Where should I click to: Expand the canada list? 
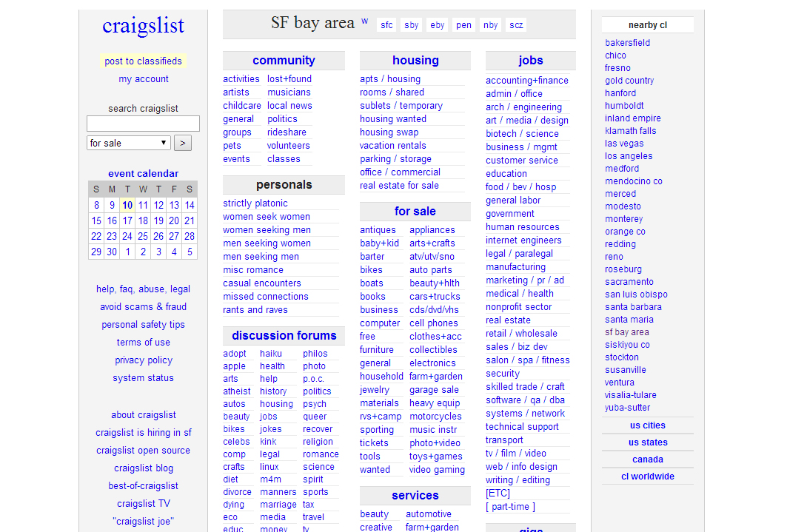(648, 459)
